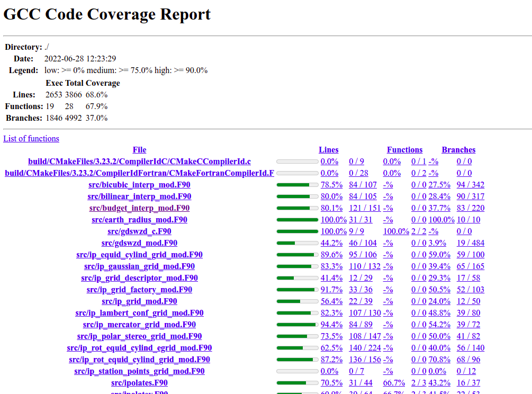This screenshot has width=532, height=394.
Task: Click 100.0% functions coverage for gdswzd_c.F90
Action: [x=396, y=231]
